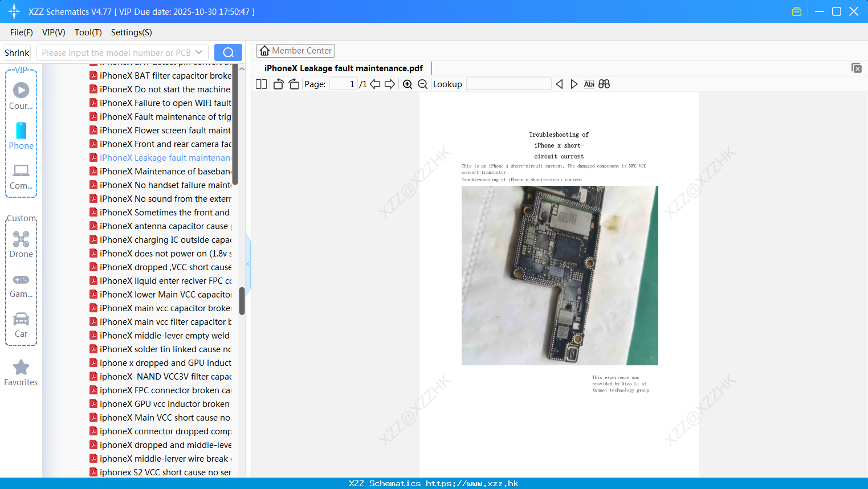Open 'iPhoneX BAT filter capacitor broke' file
Image resolution: width=868 pixels, height=489 pixels.
coord(161,75)
